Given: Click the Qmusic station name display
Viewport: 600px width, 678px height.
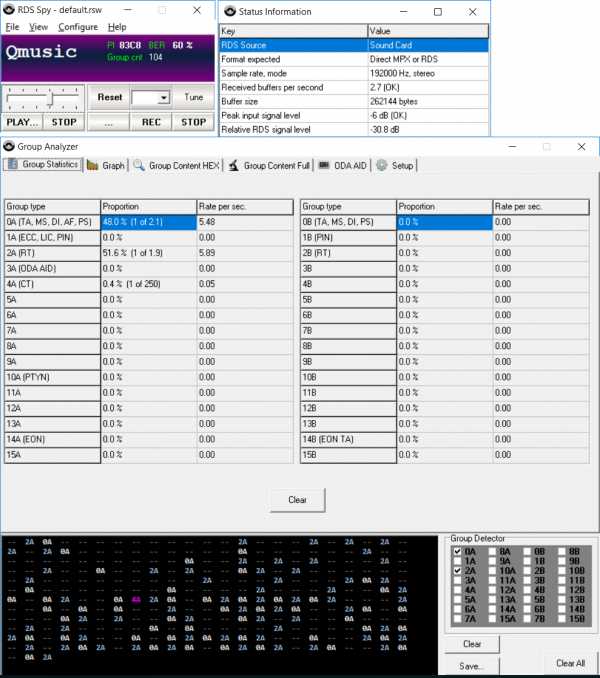Looking at the screenshot, I should coord(41,52).
